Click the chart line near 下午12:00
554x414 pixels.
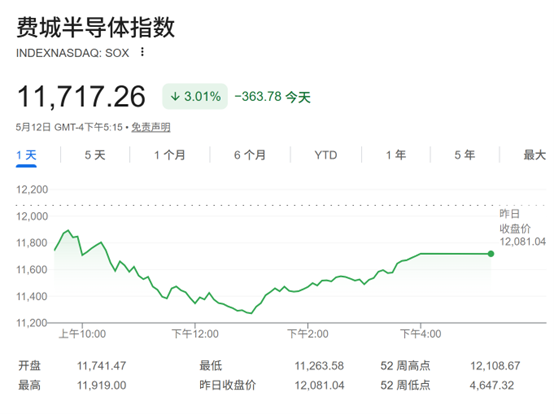click(195, 303)
